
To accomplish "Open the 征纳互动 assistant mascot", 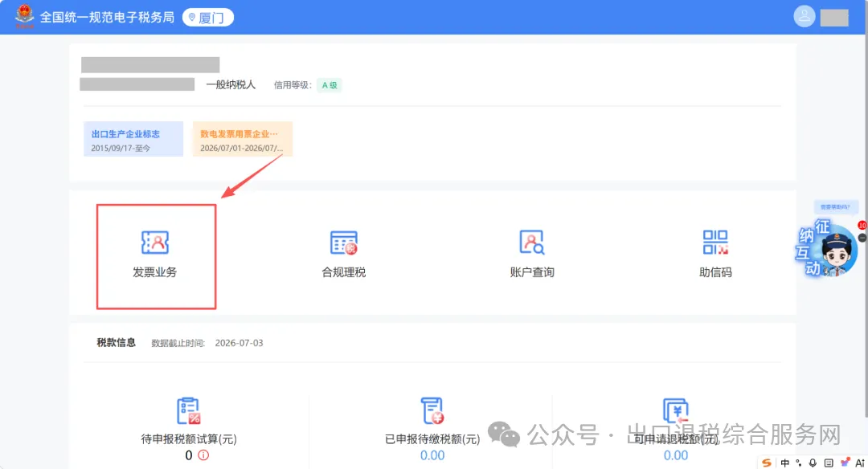I will click(x=828, y=249).
